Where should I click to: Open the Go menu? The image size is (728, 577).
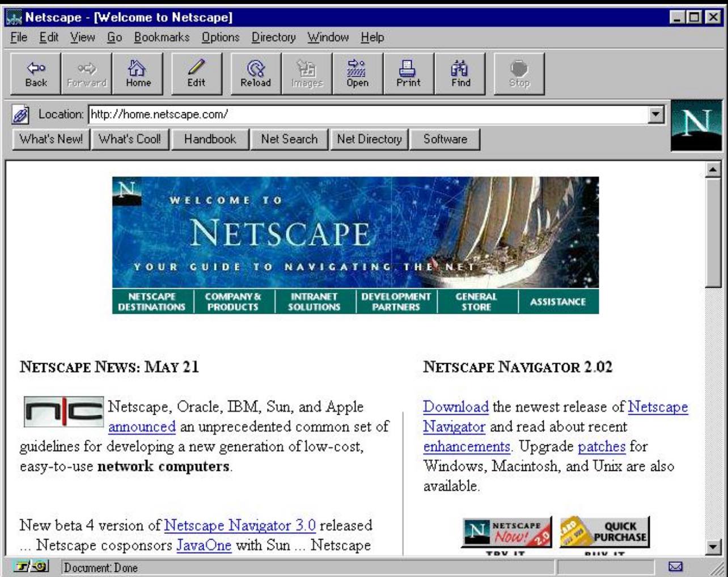click(115, 37)
